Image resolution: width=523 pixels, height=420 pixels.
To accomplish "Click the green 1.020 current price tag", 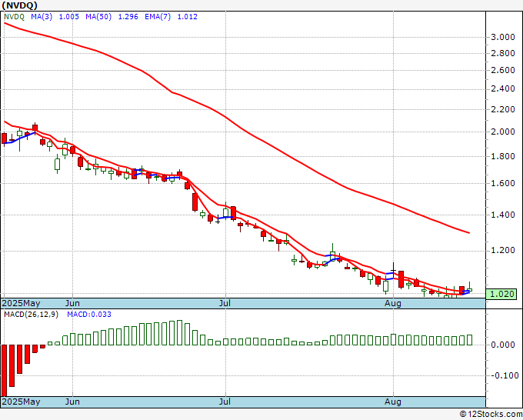I will (501, 294).
